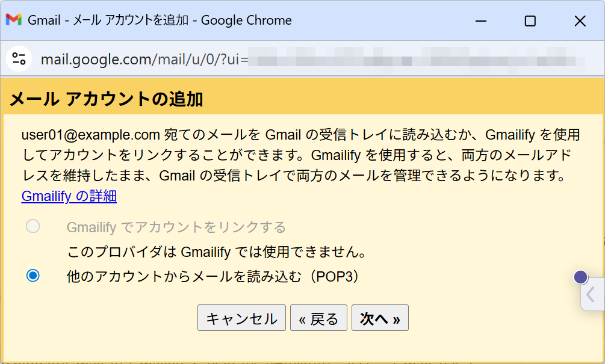Select the Gmailify account link radio button

click(33, 226)
